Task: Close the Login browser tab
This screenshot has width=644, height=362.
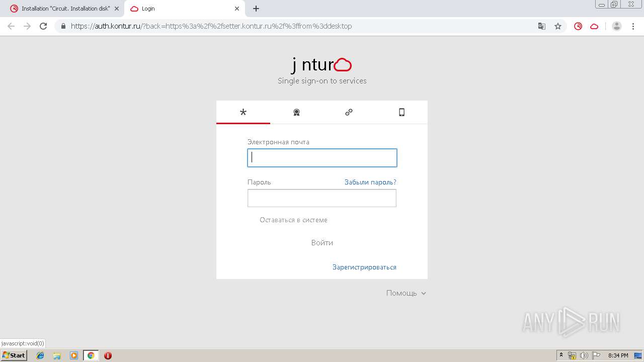Action: click(237, 9)
